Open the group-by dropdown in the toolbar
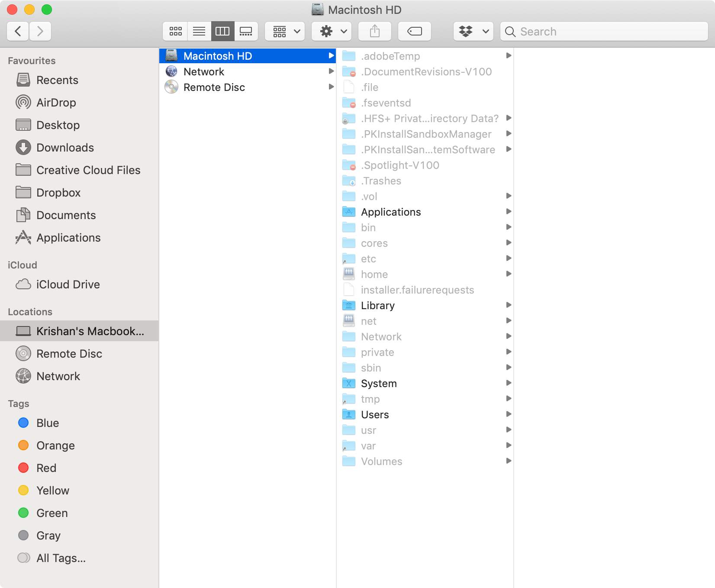 (284, 31)
